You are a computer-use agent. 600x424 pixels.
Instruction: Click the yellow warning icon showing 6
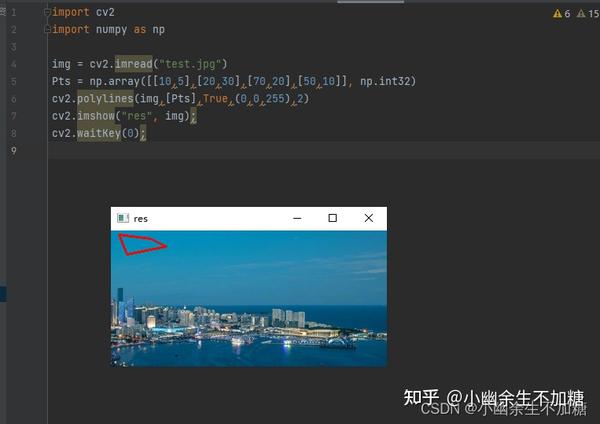click(x=557, y=14)
